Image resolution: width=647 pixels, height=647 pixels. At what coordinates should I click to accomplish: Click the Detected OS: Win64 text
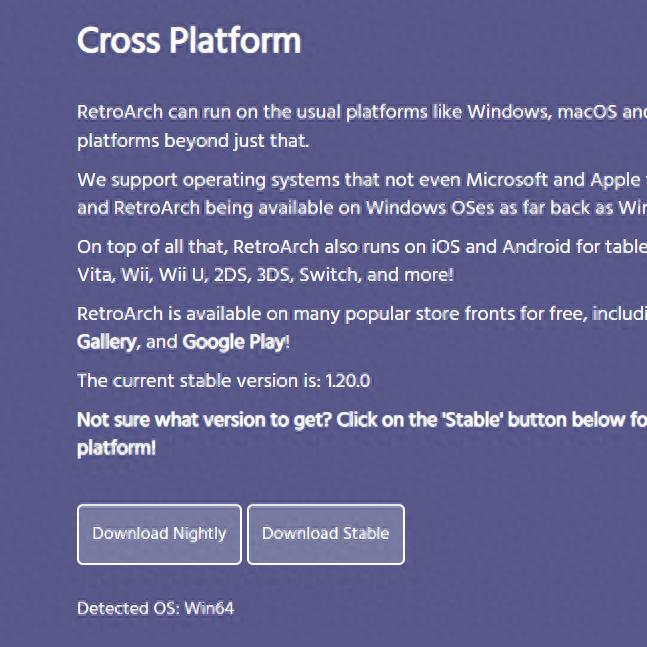pos(155,608)
